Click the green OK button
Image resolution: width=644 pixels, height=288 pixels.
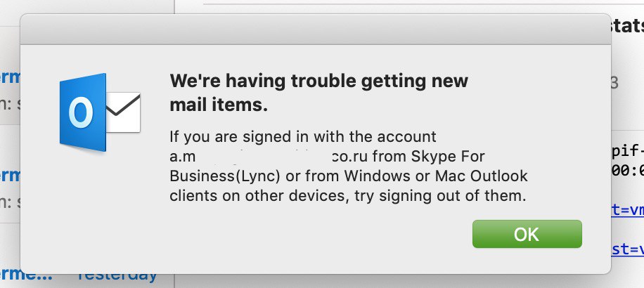click(x=527, y=234)
